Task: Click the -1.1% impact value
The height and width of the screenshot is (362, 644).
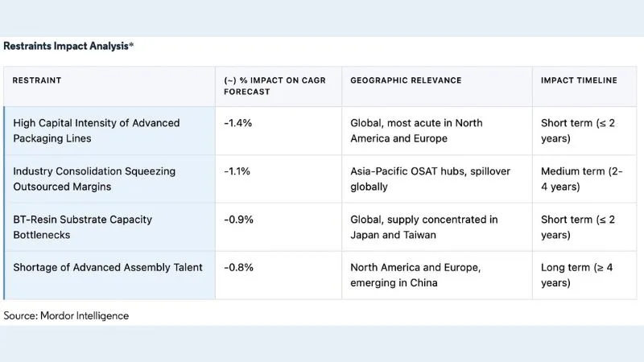Action: coord(237,171)
